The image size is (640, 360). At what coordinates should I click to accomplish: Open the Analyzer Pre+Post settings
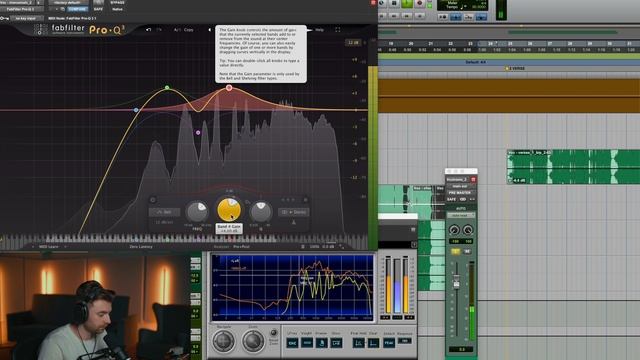click(x=241, y=247)
